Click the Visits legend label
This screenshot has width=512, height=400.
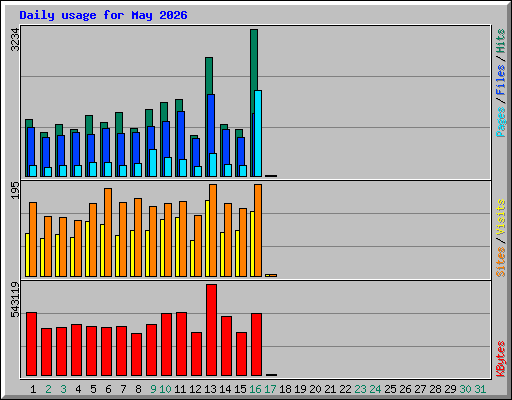pyautogui.click(x=501, y=217)
